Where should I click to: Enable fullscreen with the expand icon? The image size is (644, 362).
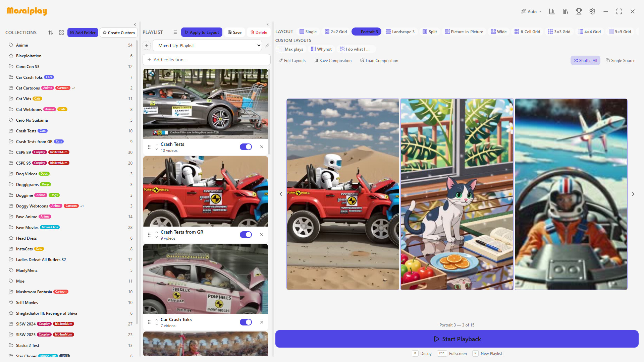coord(619,11)
